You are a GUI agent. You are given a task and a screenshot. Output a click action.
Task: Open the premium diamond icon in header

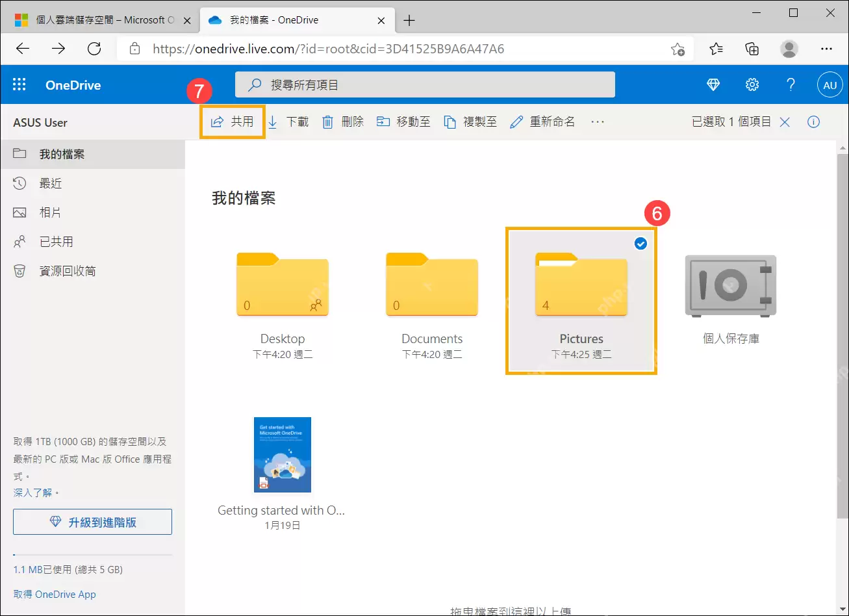pos(714,85)
